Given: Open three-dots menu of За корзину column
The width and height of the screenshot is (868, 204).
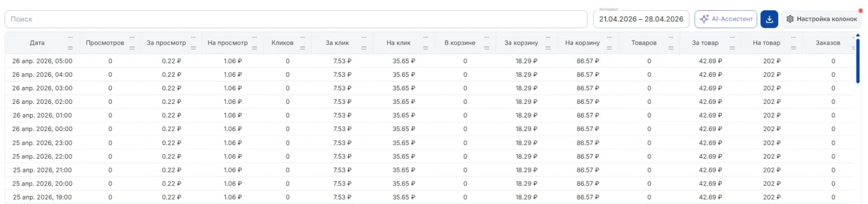Looking at the screenshot, I should click(548, 37).
